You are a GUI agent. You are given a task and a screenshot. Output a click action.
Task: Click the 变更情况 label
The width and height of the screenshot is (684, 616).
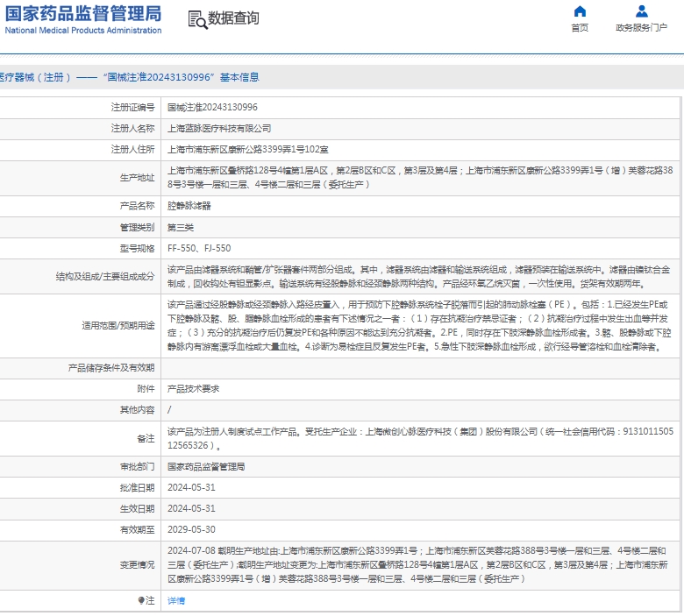pos(137,565)
